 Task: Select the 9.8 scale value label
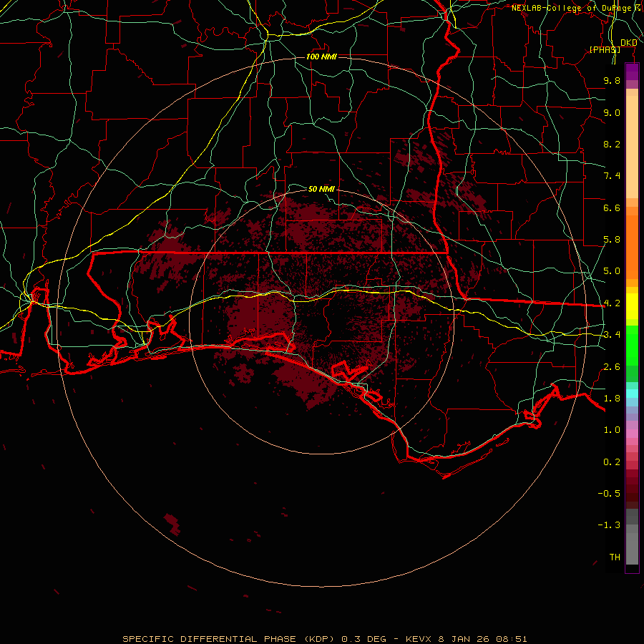(x=612, y=80)
